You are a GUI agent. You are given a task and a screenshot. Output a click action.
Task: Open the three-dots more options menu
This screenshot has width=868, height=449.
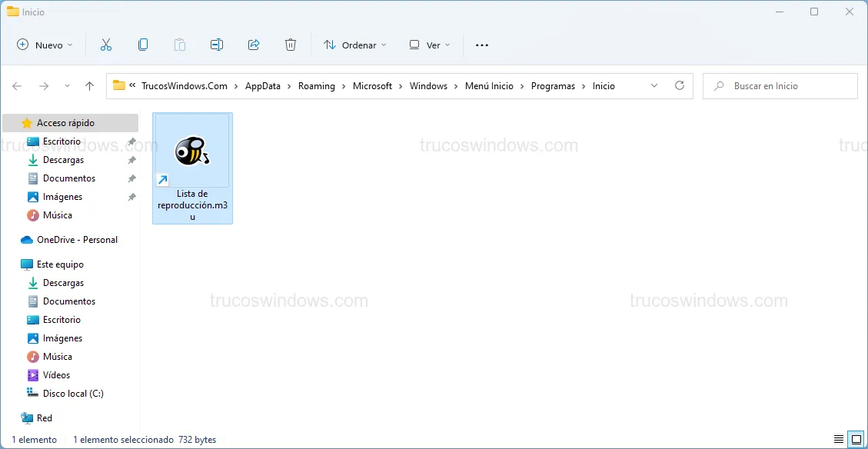[482, 45]
